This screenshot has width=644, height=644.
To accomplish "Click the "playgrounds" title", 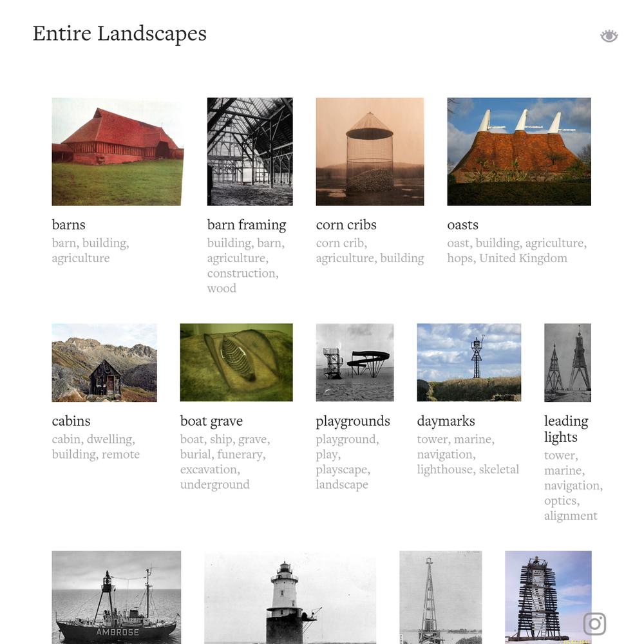I will 353,421.
